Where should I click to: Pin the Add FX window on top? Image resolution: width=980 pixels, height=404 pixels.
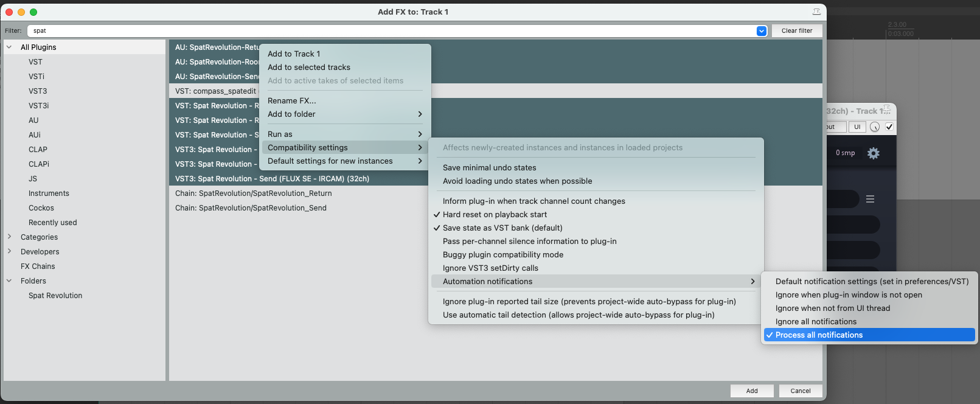coord(816,12)
